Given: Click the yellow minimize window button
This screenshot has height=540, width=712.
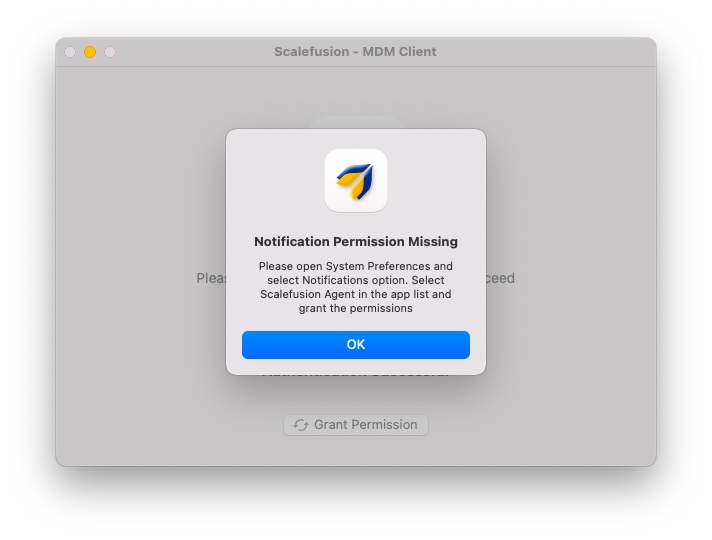Looking at the screenshot, I should [x=90, y=52].
